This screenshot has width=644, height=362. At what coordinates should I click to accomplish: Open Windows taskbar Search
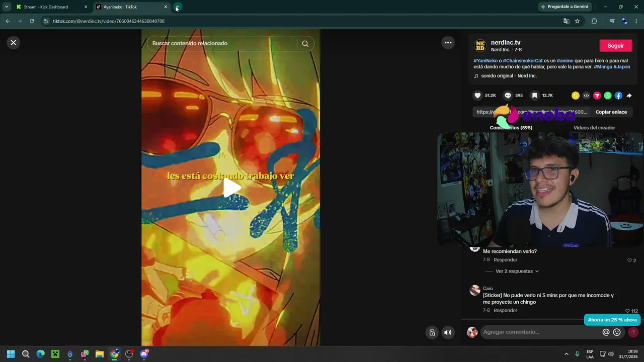(26, 354)
